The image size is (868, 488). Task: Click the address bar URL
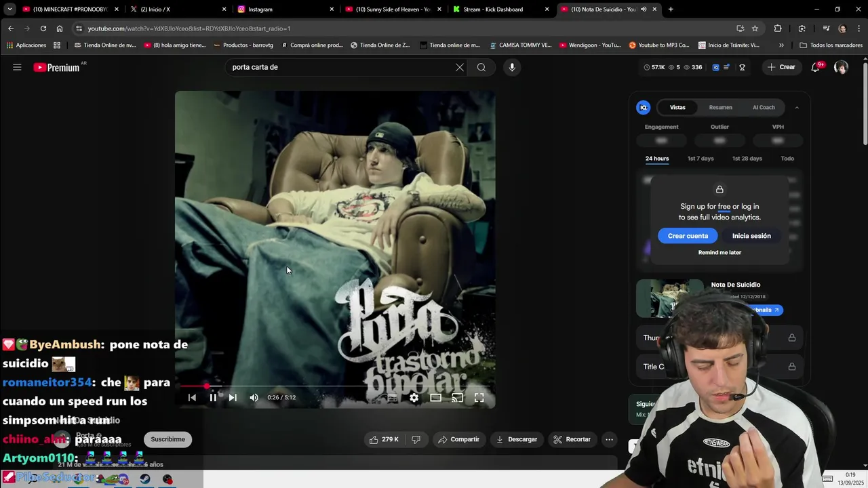point(189,28)
